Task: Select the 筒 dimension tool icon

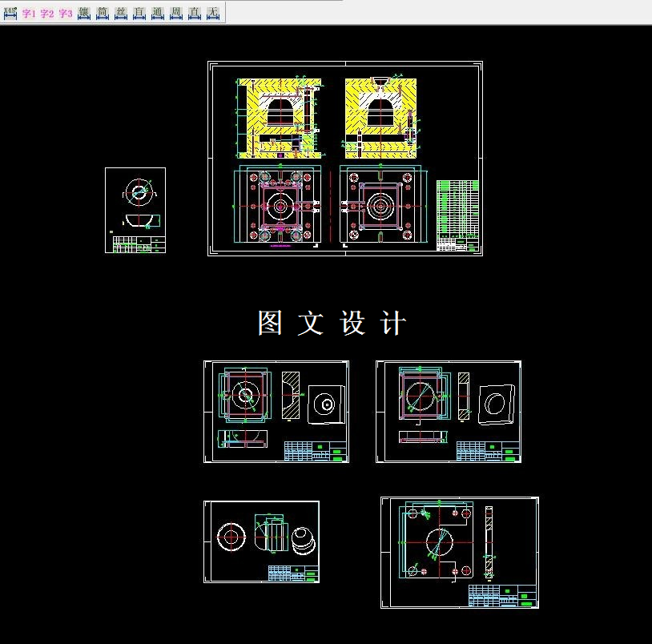Action: point(103,14)
